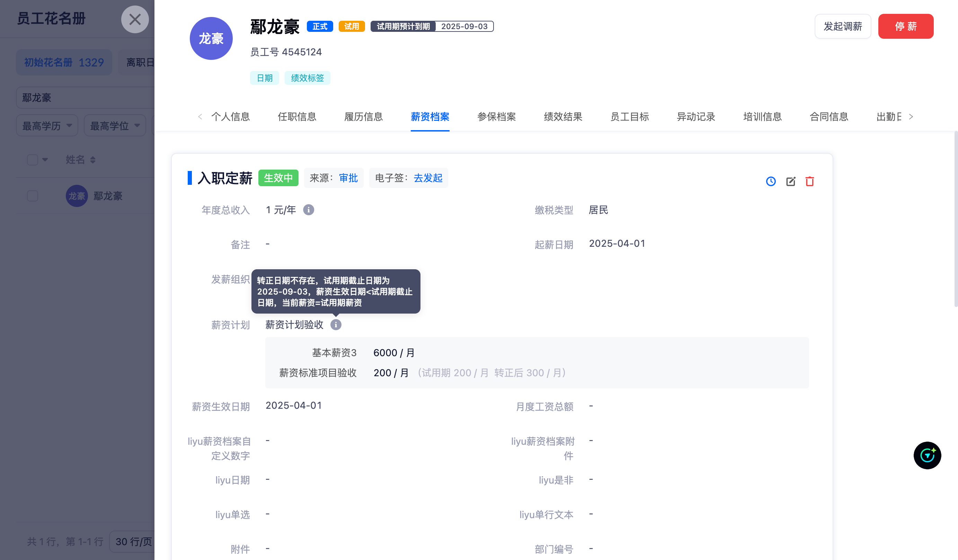Open the 员工目标 tab
958x560 pixels.
coord(630,117)
